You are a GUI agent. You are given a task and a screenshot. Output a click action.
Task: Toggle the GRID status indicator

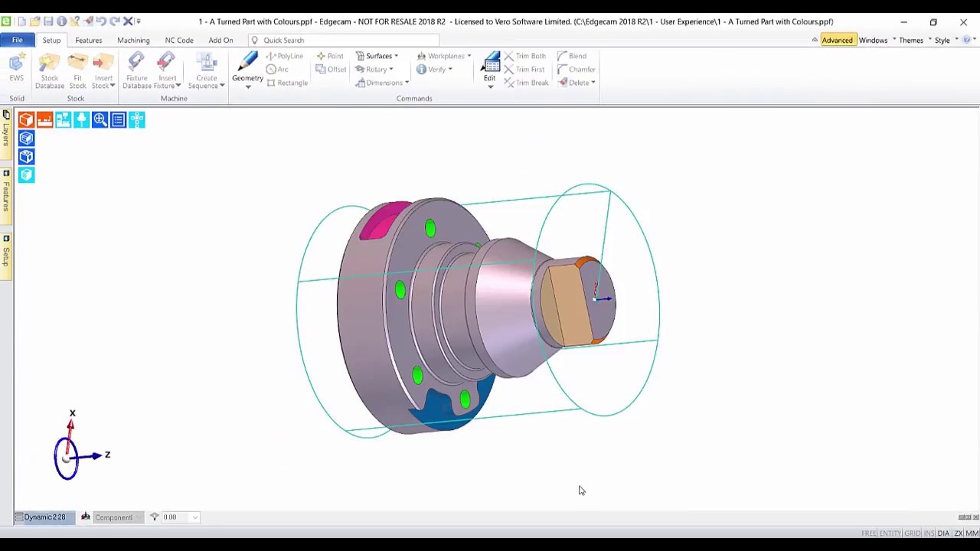point(913,533)
